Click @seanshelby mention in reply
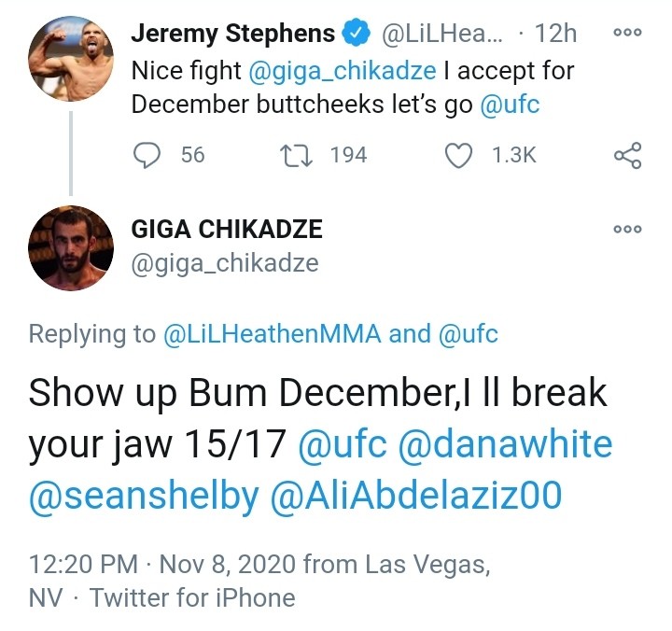This screenshot has height=631, width=672. click(x=143, y=496)
